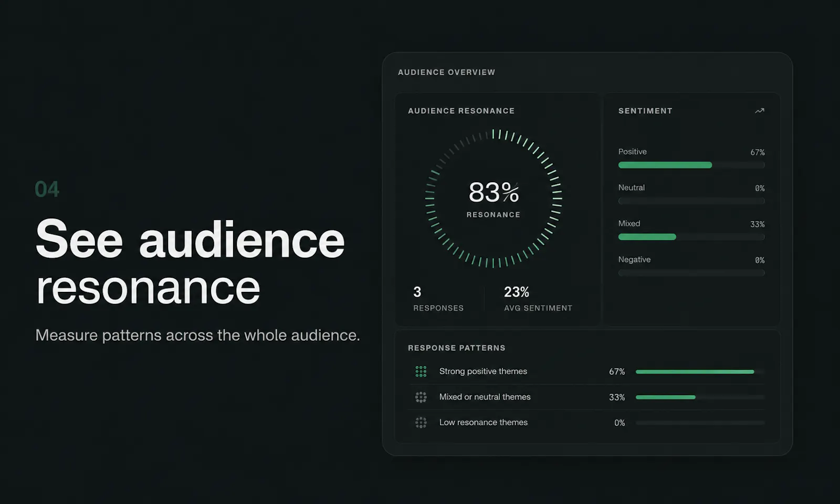
Task: Click the "3" responses count value
Action: tap(417, 292)
